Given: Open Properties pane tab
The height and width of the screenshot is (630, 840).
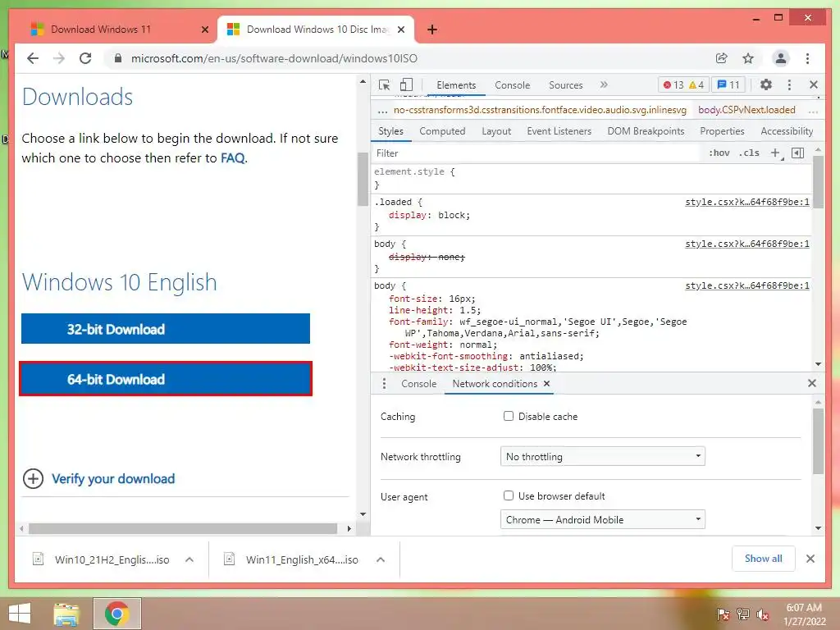Looking at the screenshot, I should pos(722,131).
